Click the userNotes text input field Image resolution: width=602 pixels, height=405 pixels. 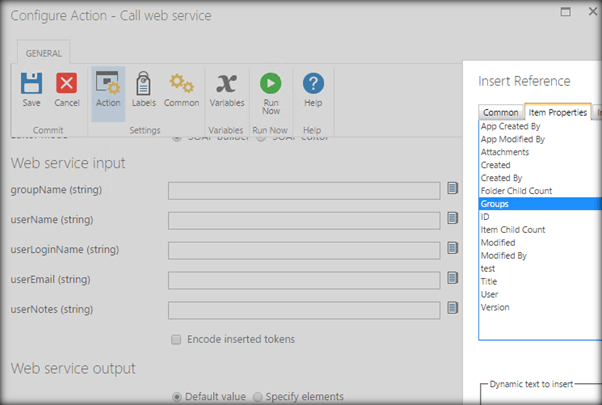pos(304,310)
